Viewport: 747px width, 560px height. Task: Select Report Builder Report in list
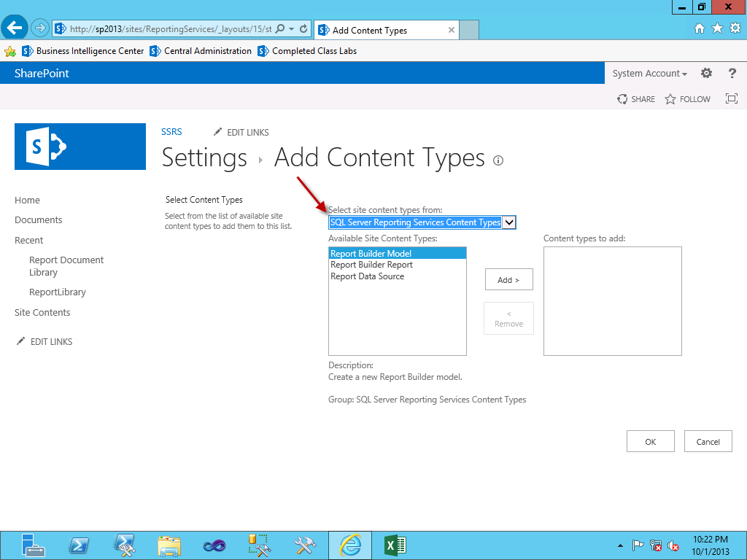point(398,265)
